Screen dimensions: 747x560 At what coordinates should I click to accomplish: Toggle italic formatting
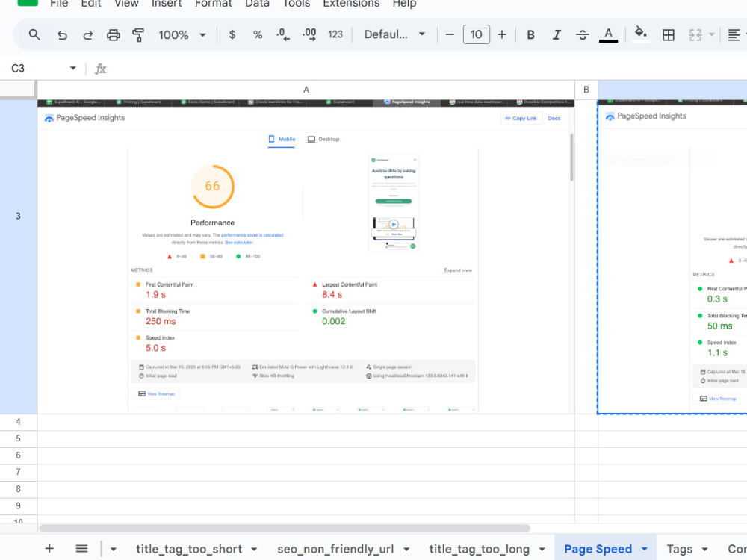pyautogui.click(x=557, y=35)
